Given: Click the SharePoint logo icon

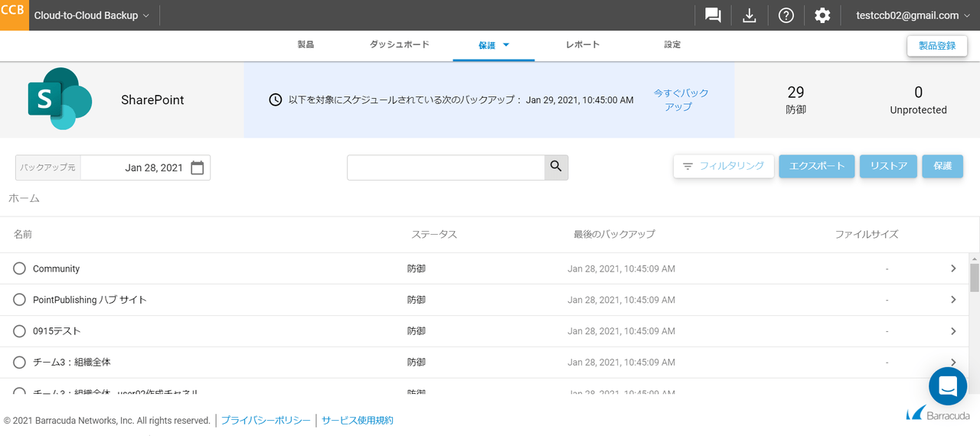Looking at the screenshot, I should pyautogui.click(x=60, y=99).
